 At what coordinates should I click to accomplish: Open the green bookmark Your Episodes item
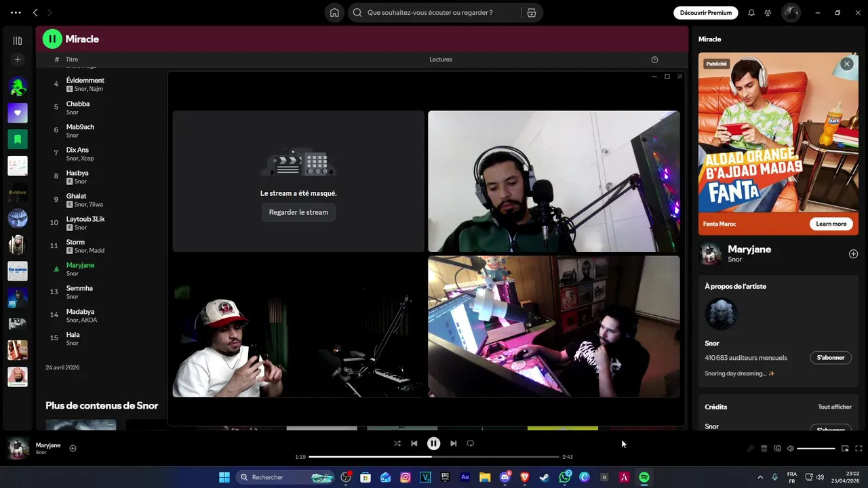coord(18,139)
